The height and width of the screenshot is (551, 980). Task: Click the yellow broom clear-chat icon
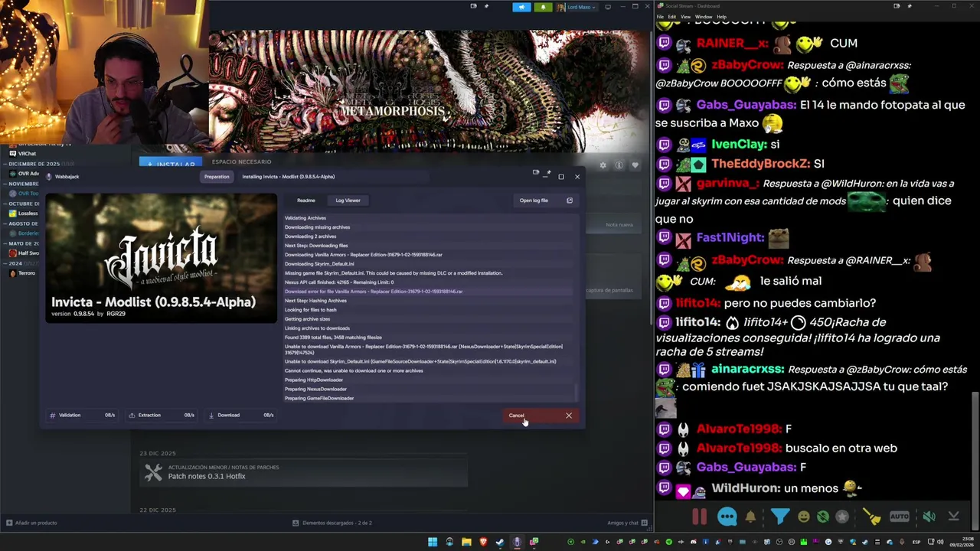click(x=872, y=517)
